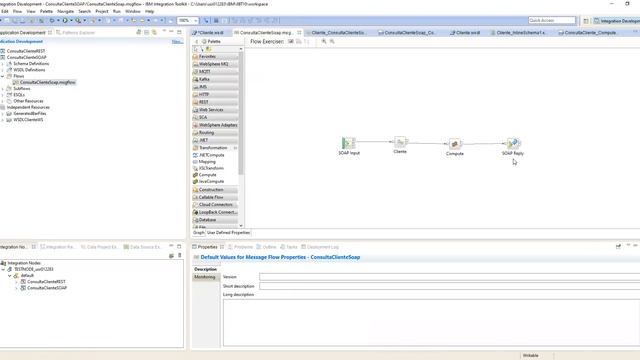The image size is (640, 360).
Task: Switch to the *Cliente.wsdl editor tab
Action: (x=208, y=32)
